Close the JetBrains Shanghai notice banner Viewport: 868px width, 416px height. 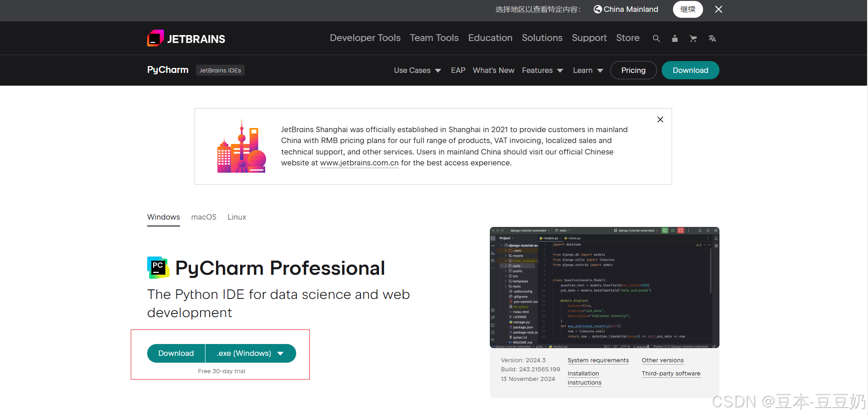tap(660, 119)
